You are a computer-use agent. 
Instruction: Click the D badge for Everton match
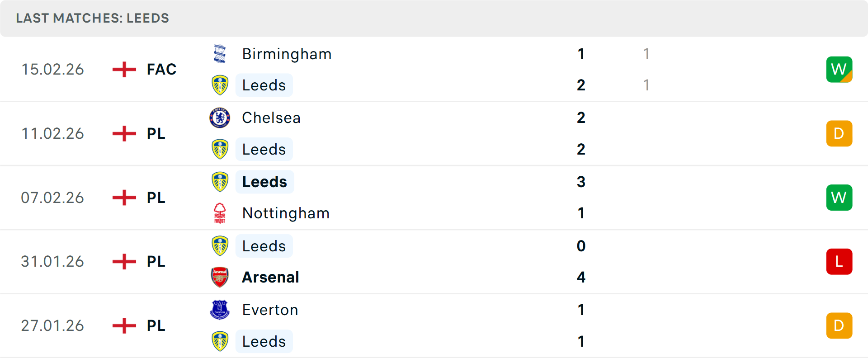tap(839, 325)
